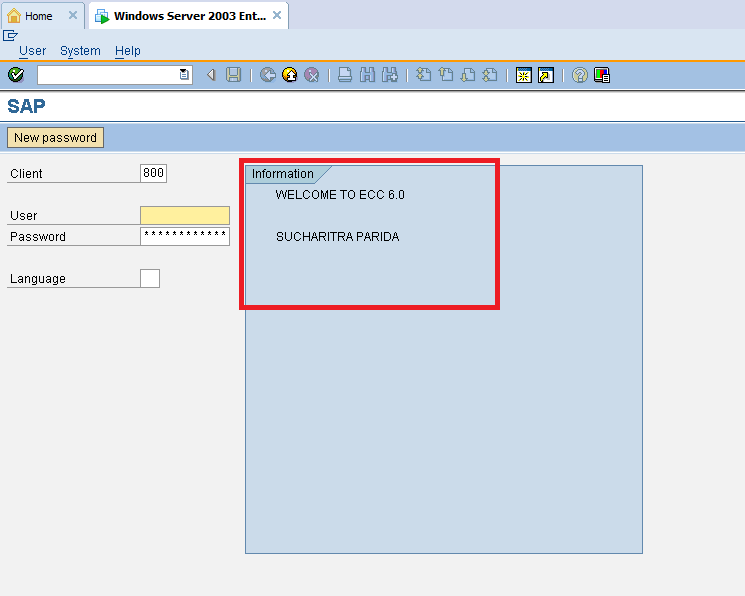Open the User menu
Image resolution: width=745 pixels, height=596 pixels.
pyautogui.click(x=32, y=50)
